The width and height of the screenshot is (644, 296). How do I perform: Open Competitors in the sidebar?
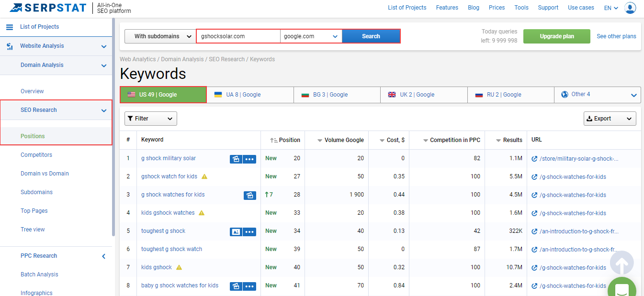click(36, 155)
